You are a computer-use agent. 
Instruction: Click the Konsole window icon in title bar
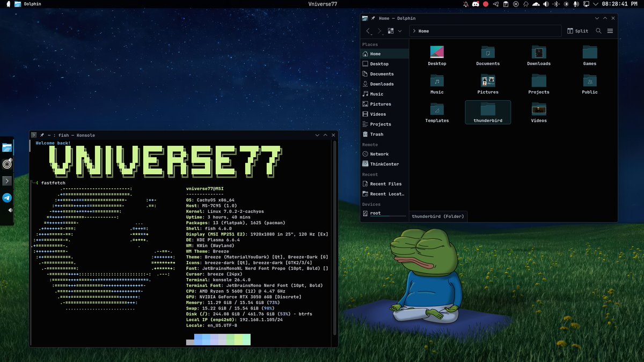33,135
